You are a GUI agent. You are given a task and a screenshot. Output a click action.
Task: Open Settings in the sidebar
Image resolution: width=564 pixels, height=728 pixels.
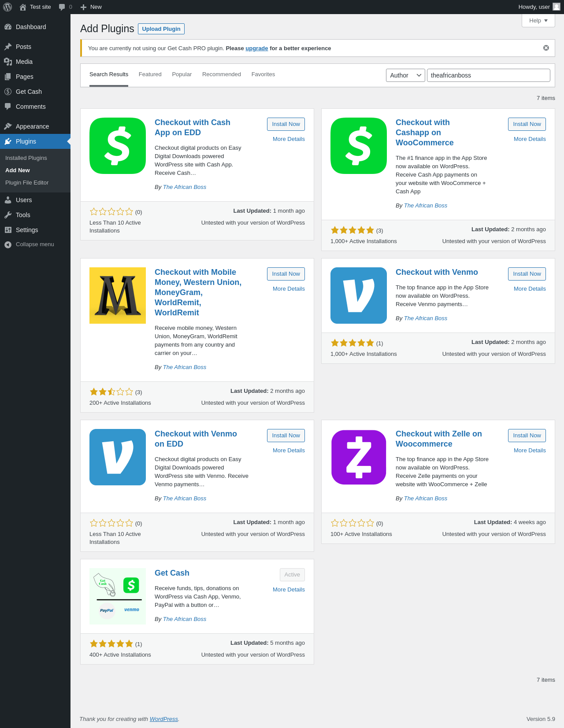tap(35, 230)
